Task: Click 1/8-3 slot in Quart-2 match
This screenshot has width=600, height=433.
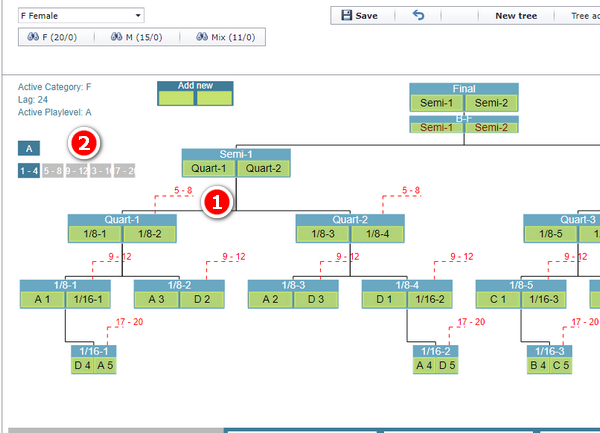Action: (323, 234)
